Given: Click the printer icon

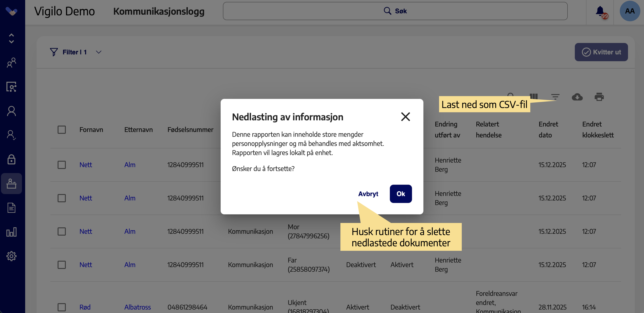Looking at the screenshot, I should (599, 97).
